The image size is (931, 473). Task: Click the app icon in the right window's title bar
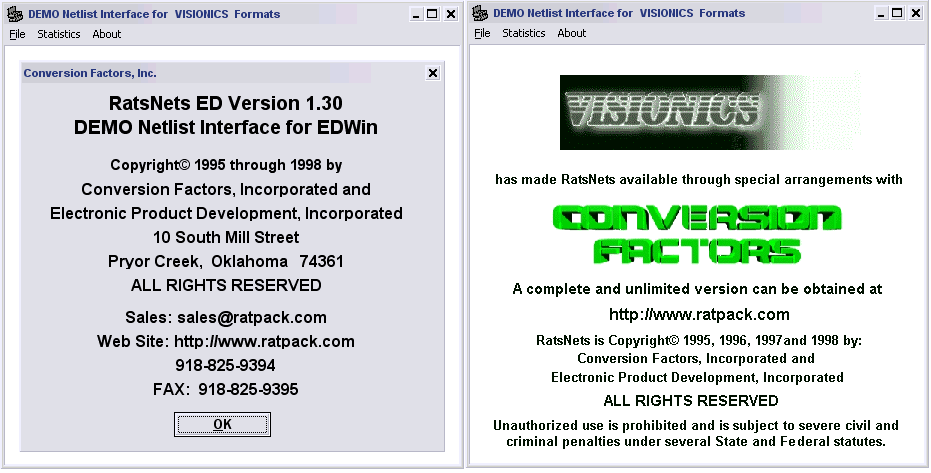pyautogui.click(x=480, y=14)
